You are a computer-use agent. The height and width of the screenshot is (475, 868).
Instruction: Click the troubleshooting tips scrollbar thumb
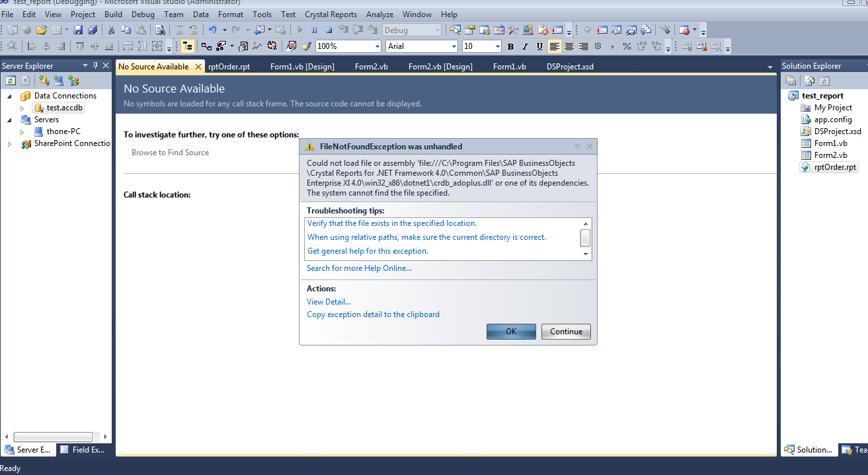point(585,238)
